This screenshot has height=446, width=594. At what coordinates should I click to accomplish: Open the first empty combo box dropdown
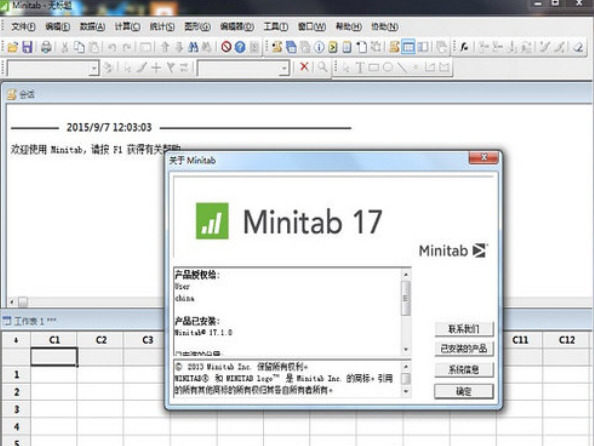click(x=94, y=69)
